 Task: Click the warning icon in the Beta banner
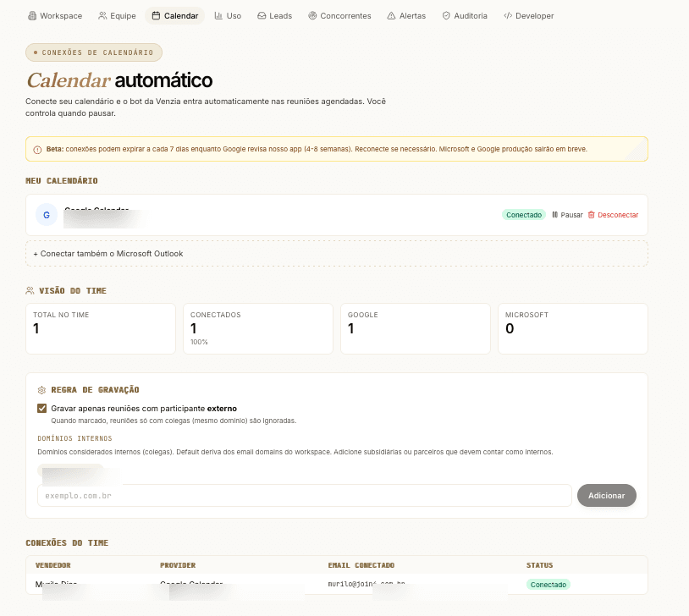(37, 150)
